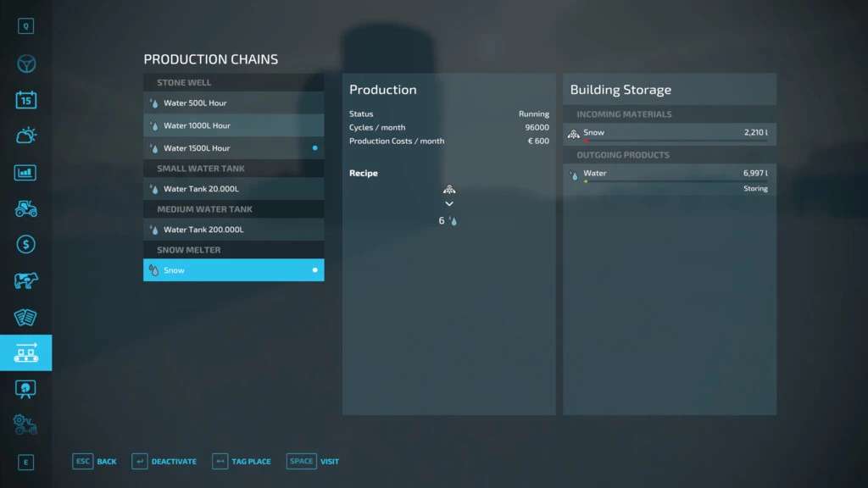Click the Tag Place button
Image resolution: width=868 pixels, height=488 pixels.
point(242,462)
